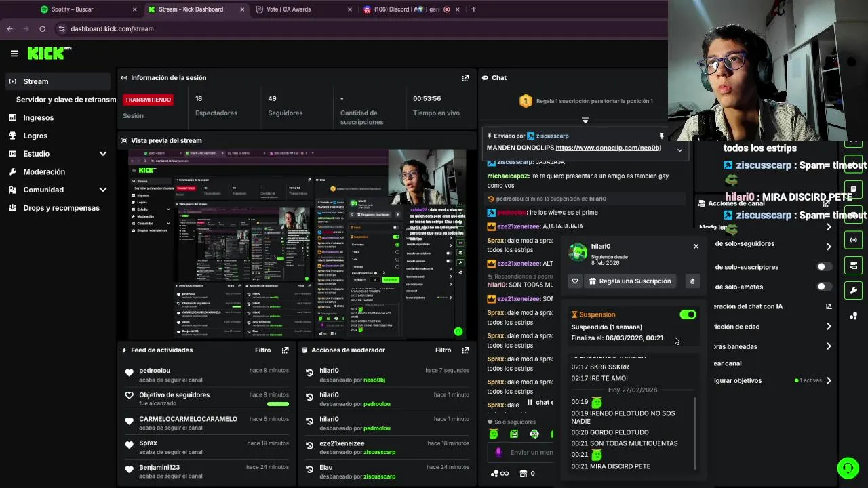Viewport: 868px width, 488px height.
Task: Open the green headset support button
Action: coord(848,468)
